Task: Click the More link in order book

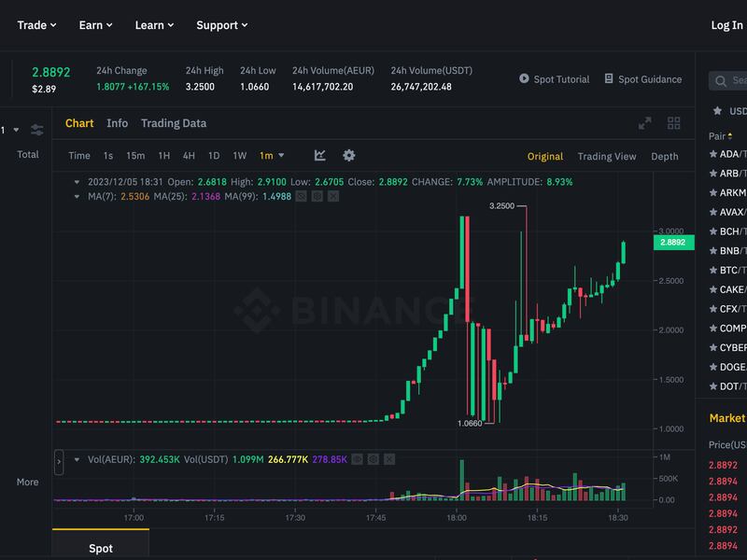Action: (28, 482)
